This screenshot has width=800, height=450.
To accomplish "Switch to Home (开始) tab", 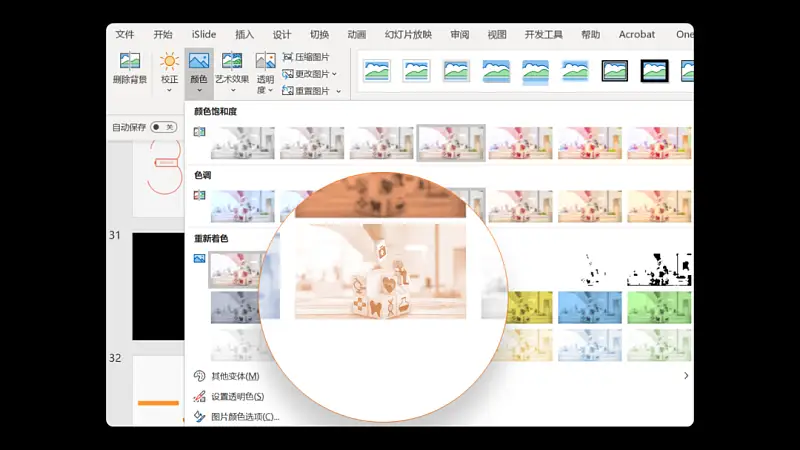I will click(163, 34).
